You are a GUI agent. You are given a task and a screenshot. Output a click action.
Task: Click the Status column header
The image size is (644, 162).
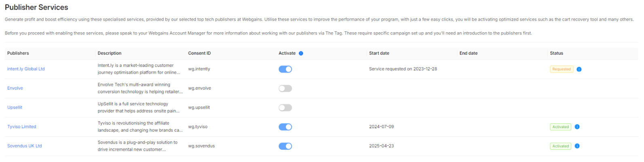tap(556, 53)
